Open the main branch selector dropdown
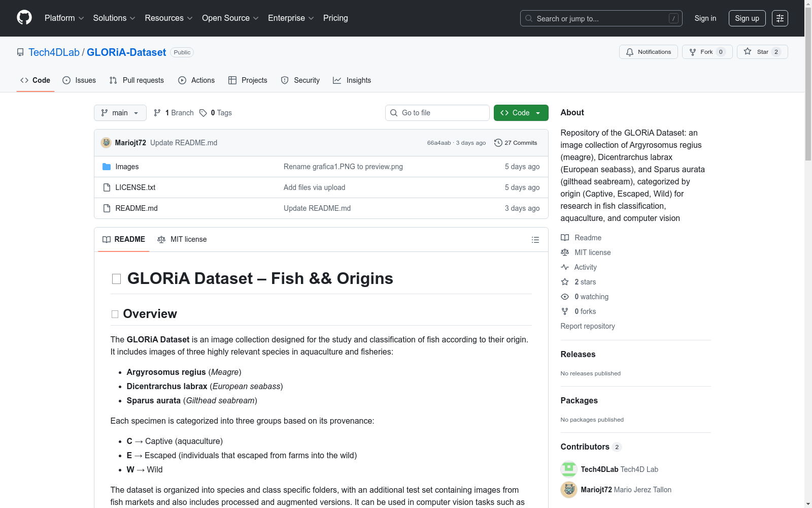Image resolution: width=812 pixels, height=508 pixels. click(x=120, y=113)
